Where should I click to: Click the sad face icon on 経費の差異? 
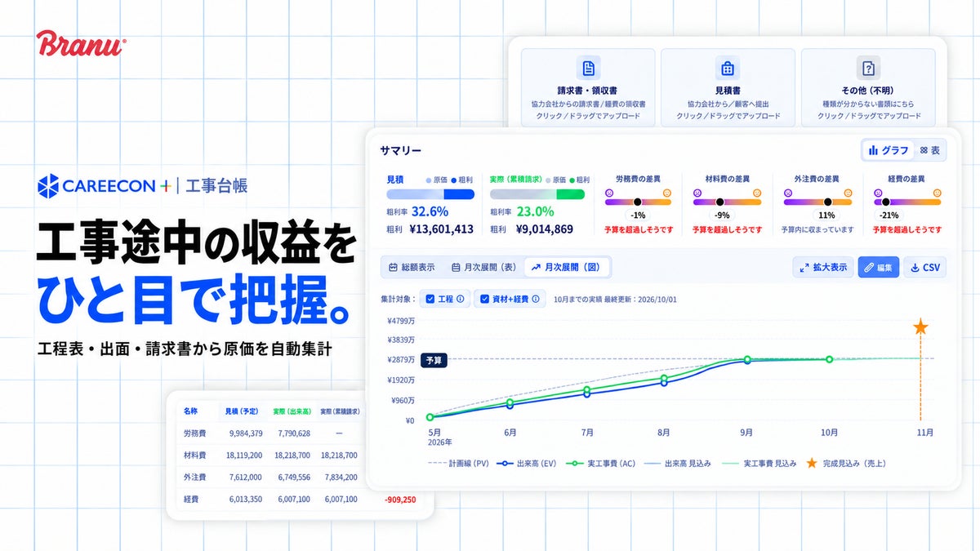[878, 193]
